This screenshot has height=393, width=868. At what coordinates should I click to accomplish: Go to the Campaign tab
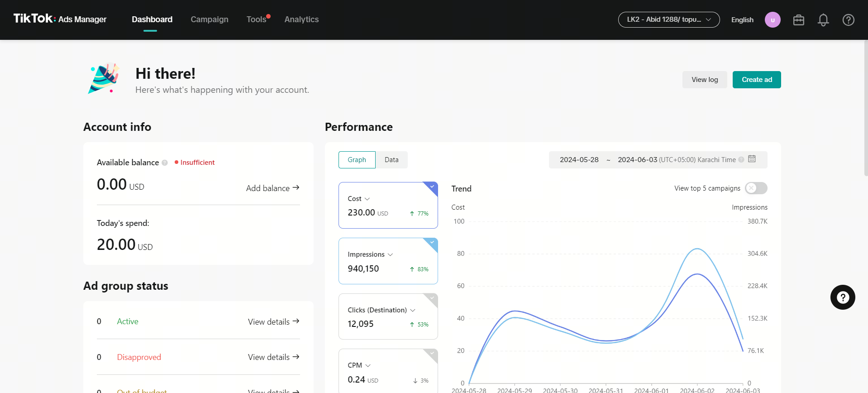click(x=209, y=19)
